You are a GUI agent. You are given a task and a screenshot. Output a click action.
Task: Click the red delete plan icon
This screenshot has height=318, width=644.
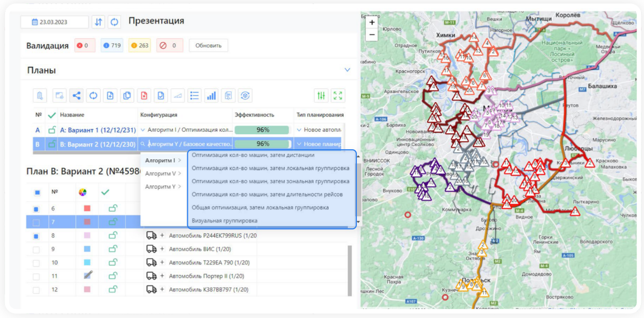point(144,95)
